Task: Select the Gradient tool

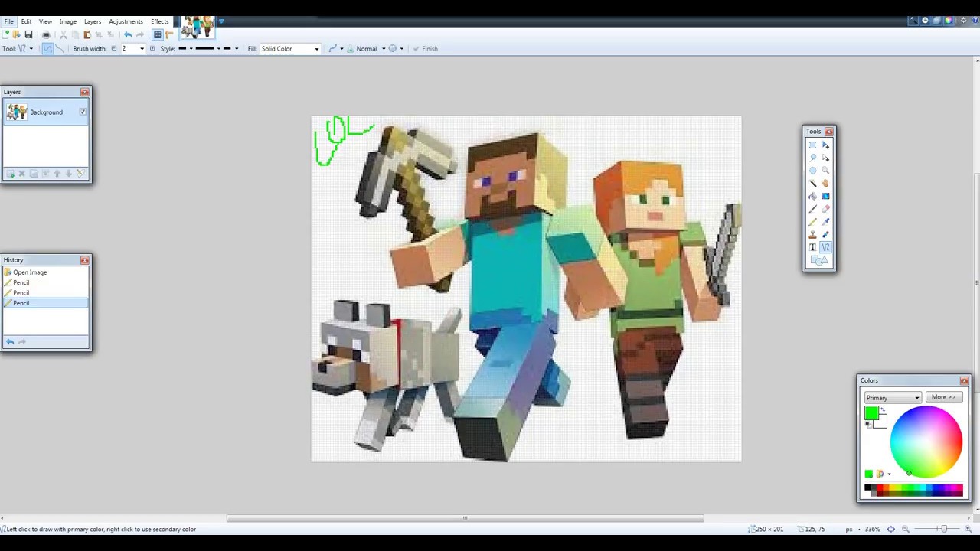Action: click(x=825, y=196)
